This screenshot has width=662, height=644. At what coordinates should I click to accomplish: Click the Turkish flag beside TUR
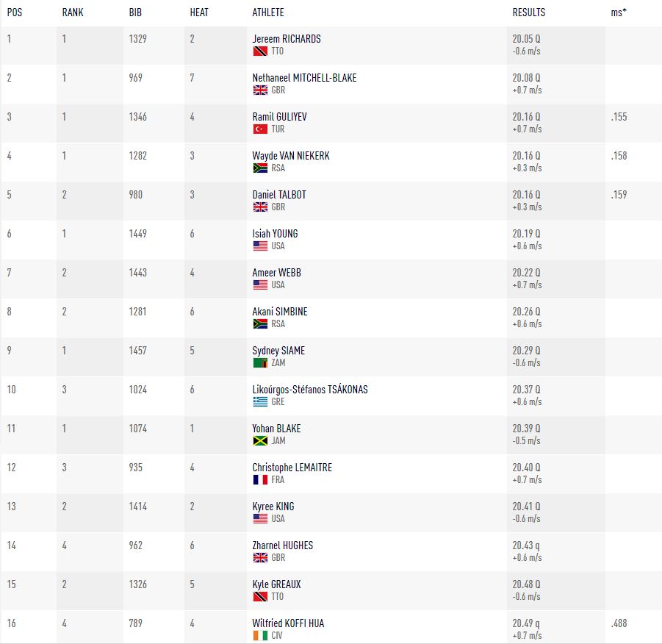[x=260, y=129]
